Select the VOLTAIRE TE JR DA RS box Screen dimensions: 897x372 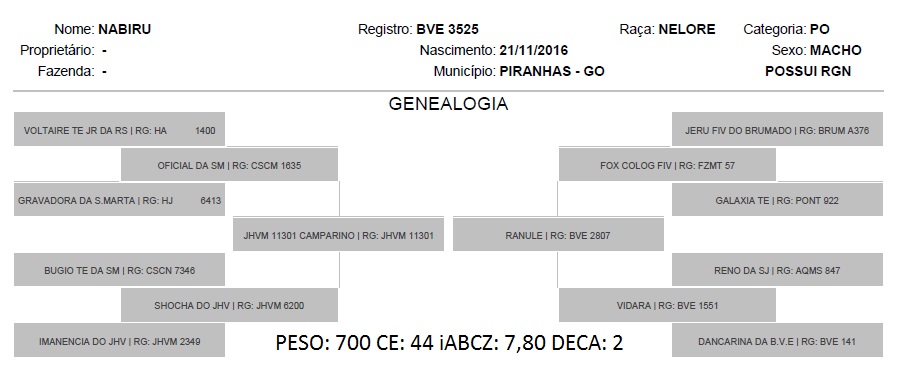click(x=119, y=129)
